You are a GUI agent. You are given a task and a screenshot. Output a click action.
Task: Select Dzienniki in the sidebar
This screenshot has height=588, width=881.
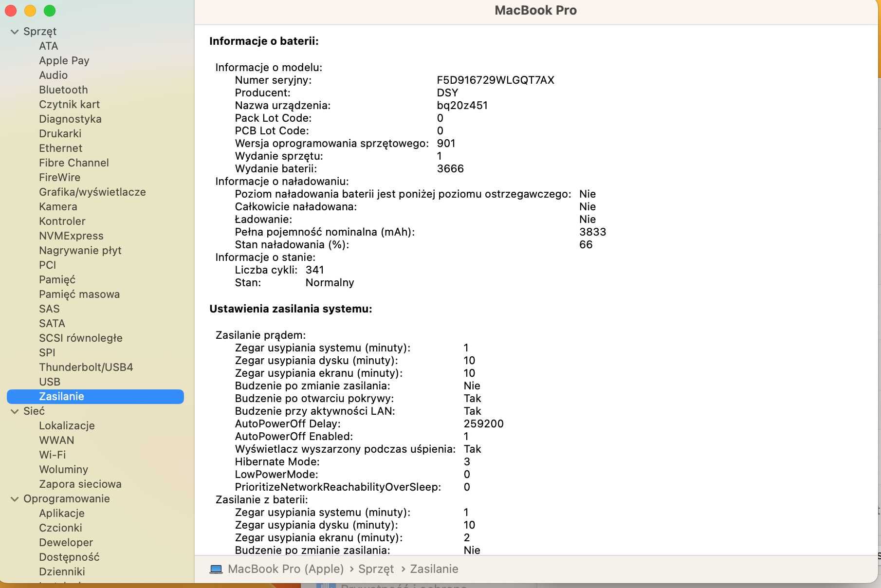62,571
